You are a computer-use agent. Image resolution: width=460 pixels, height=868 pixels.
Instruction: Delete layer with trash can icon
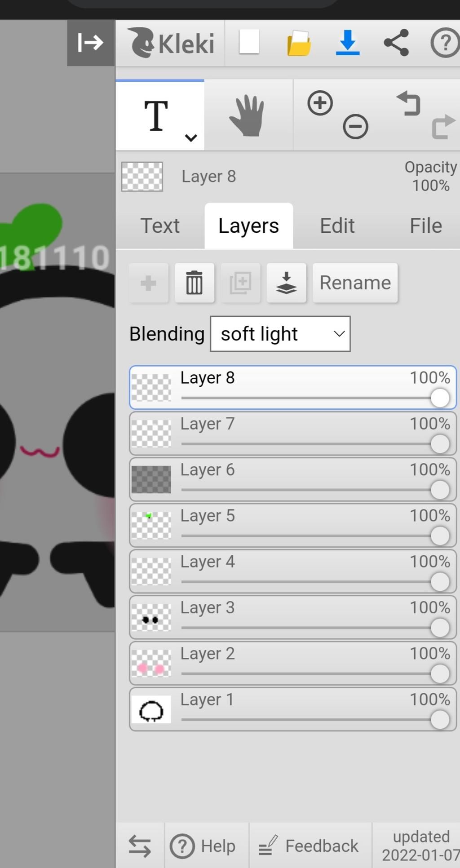[x=194, y=283]
